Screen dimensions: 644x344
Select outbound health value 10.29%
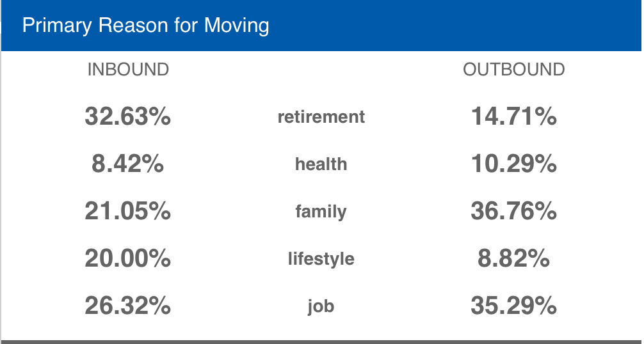click(513, 164)
